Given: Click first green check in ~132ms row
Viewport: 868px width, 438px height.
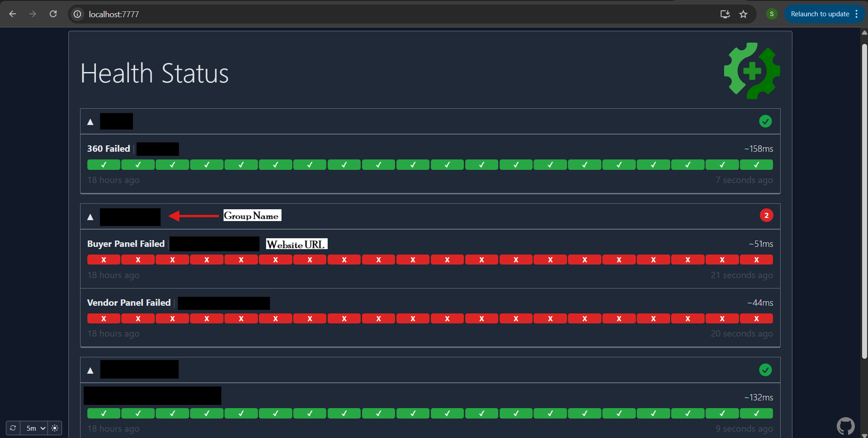Looking at the screenshot, I should (x=104, y=413).
